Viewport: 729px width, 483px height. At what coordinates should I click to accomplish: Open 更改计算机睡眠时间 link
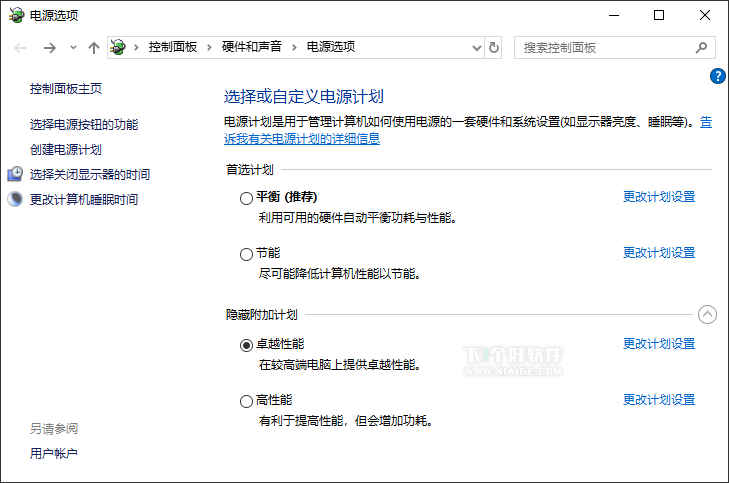click(x=84, y=199)
